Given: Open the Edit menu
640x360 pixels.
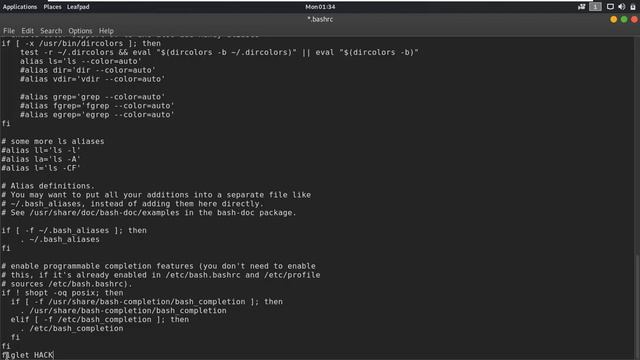Looking at the screenshot, I should tap(27, 31).
